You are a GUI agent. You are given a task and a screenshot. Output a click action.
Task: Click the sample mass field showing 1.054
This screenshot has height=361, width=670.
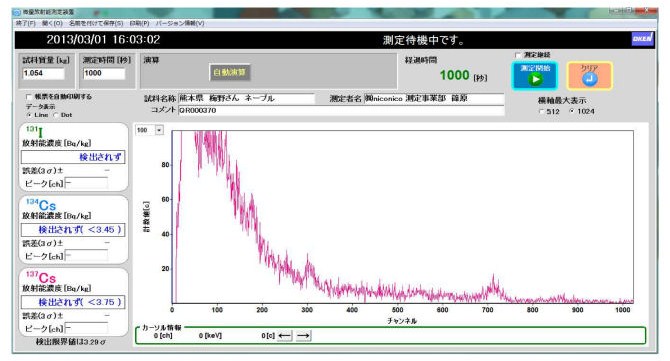pyautogui.click(x=43, y=73)
